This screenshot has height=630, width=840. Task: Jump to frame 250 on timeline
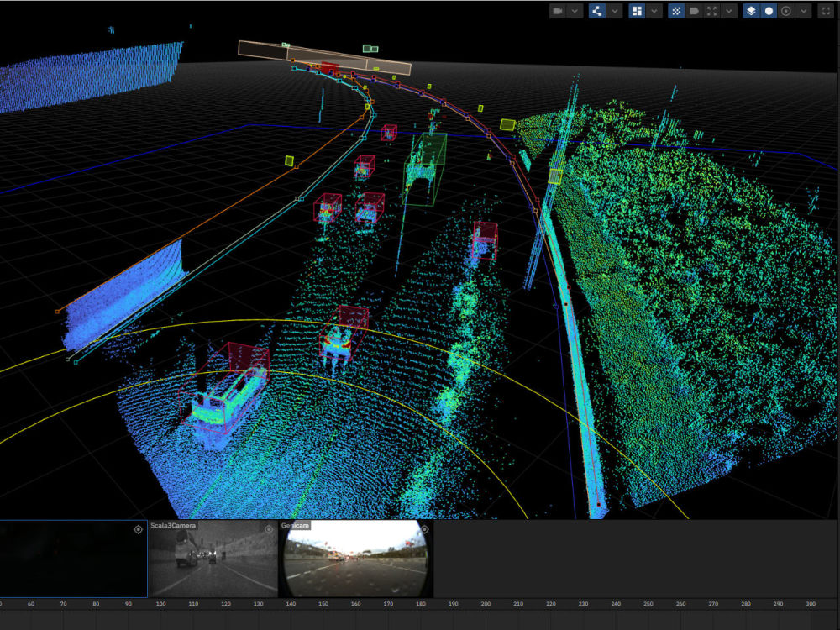pos(648,604)
